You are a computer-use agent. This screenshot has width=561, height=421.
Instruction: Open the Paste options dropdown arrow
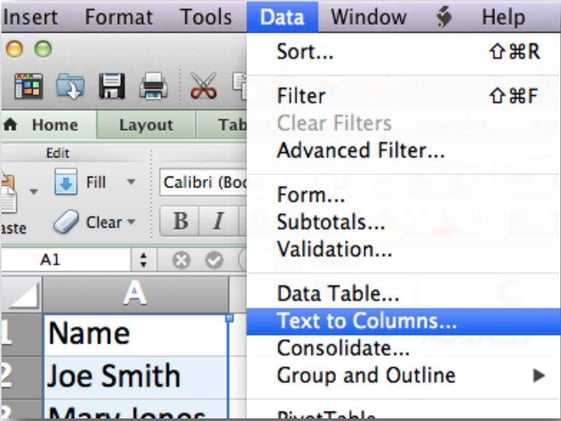point(34,192)
